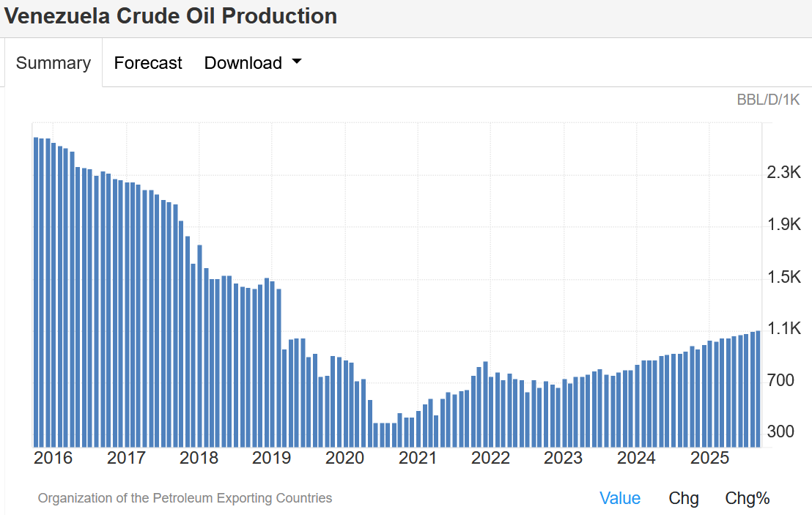The width and height of the screenshot is (812, 515).
Task: Click the 2023 x-axis label
Action: (564, 458)
